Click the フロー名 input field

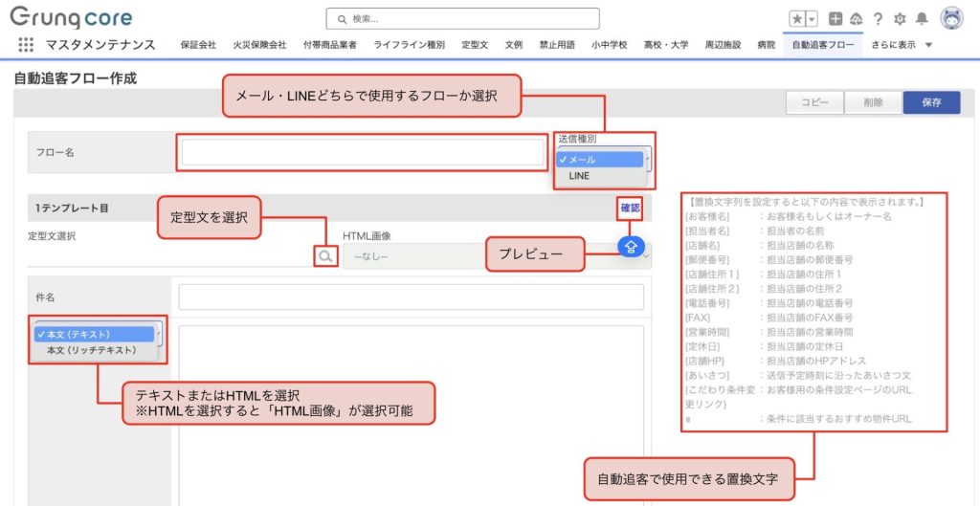click(363, 153)
